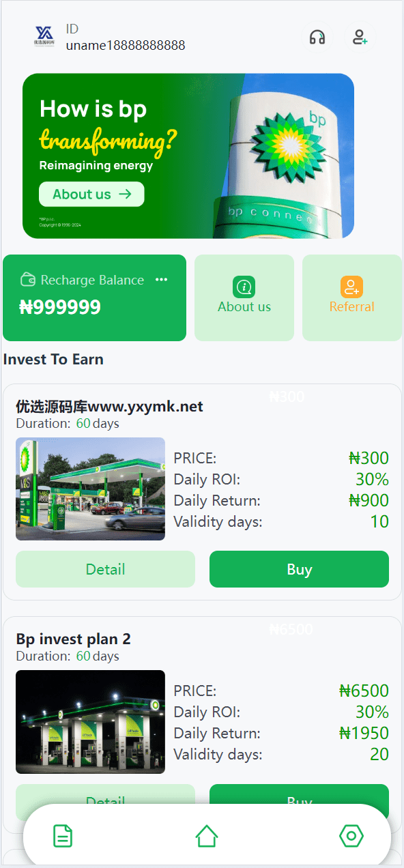
Task: Click the daytime gas station thumbnail
Action: coord(90,489)
